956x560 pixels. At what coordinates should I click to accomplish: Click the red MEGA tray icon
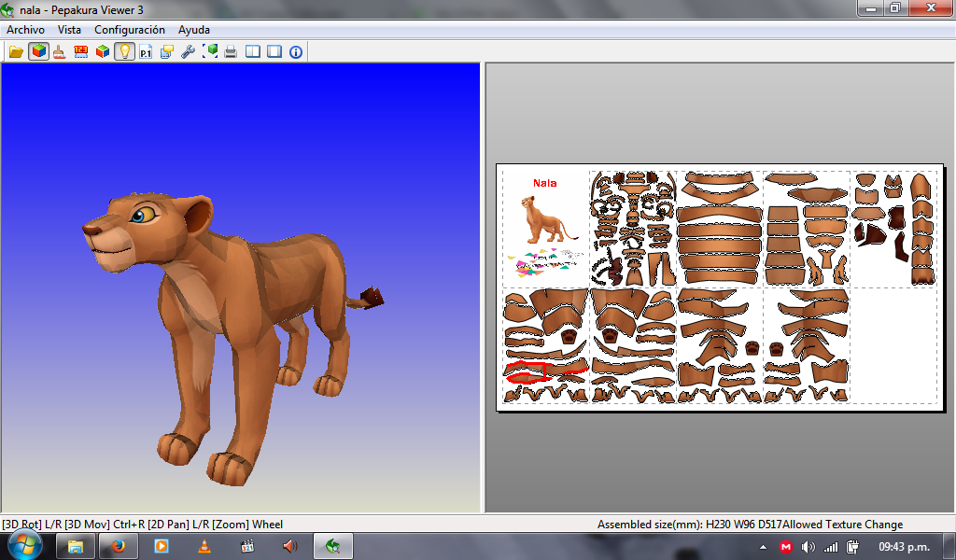point(785,547)
